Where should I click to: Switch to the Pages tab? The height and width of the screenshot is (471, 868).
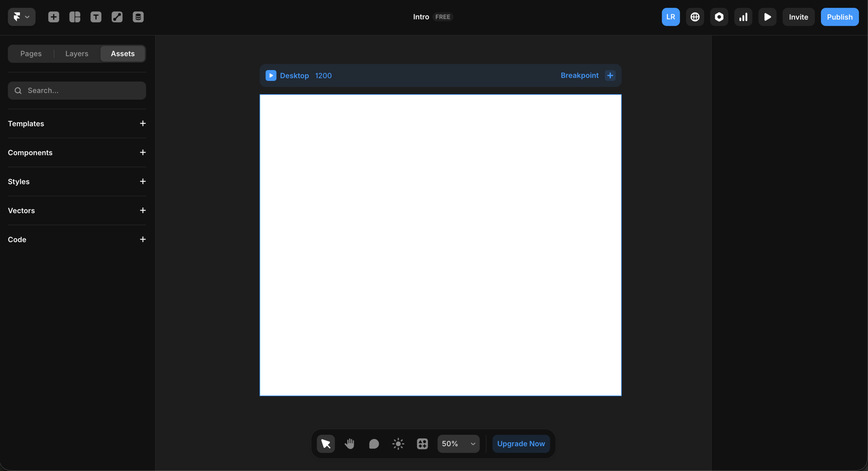tap(31, 53)
